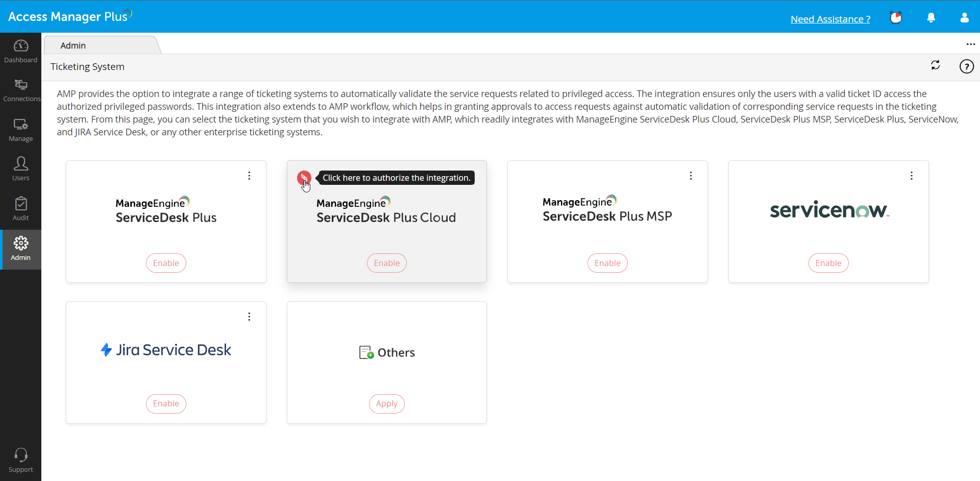Viewport: 980px width, 481px height.
Task: Click the Ticketing System heading
Action: [87, 67]
